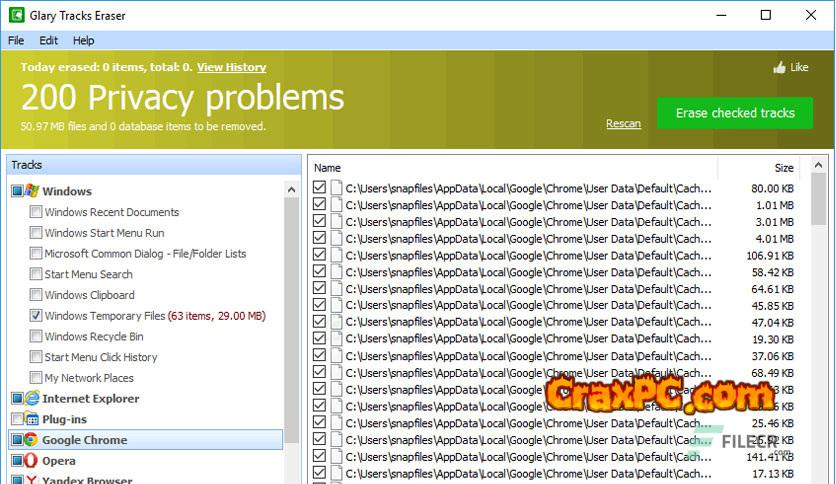Click the thumbs-up Like icon
This screenshot has height=484, width=836.
coord(779,68)
